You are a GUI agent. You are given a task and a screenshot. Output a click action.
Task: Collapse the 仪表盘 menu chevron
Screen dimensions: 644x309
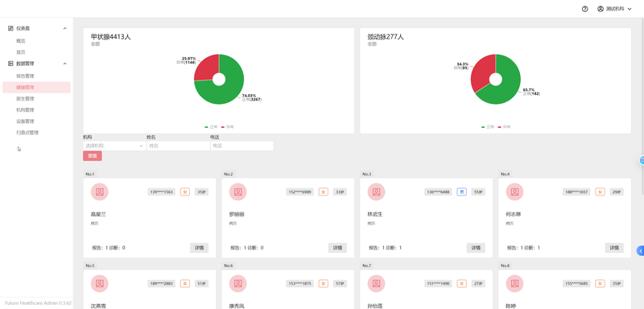pos(64,28)
